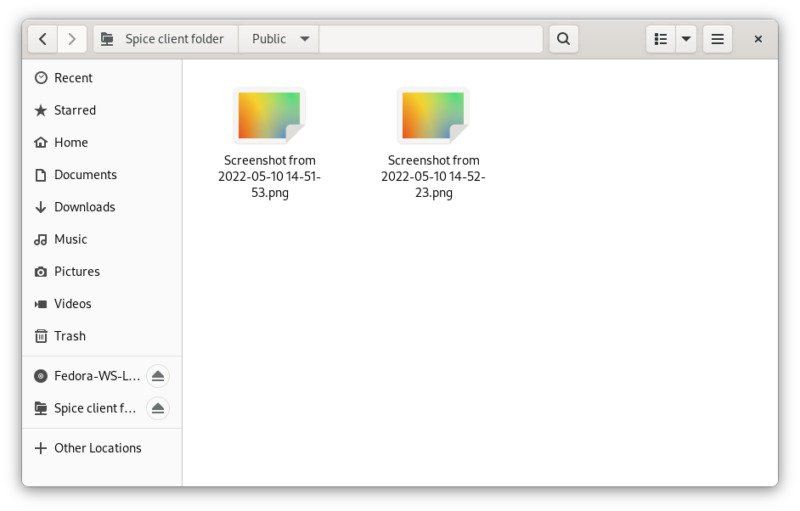The width and height of the screenshot is (800, 511).
Task: Open Other Locations
Action: coord(97,448)
